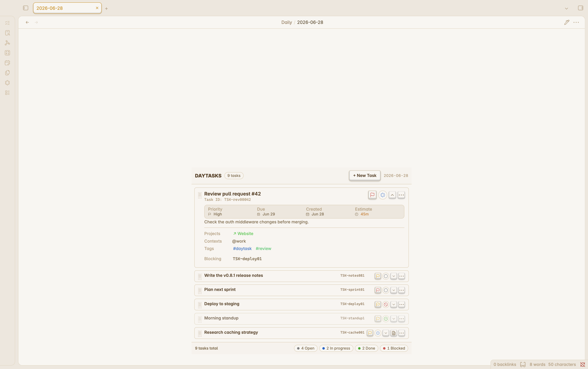Image resolution: width=588 pixels, height=369 pixels.
Task: Open note more options at top right
Action: point(576,22)
